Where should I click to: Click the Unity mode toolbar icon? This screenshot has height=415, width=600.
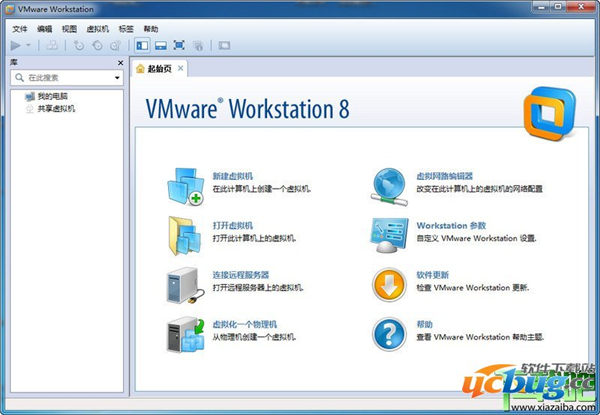tap(198, 46)
